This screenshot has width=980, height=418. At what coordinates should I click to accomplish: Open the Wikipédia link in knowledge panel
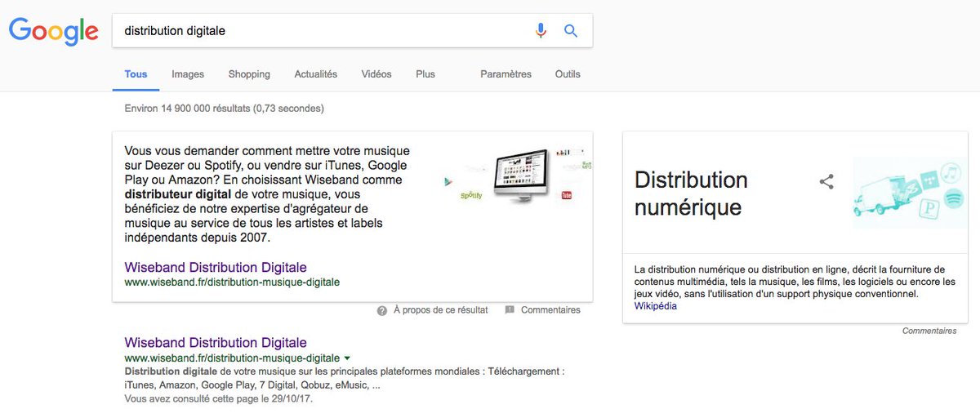[x=656, y=306]
